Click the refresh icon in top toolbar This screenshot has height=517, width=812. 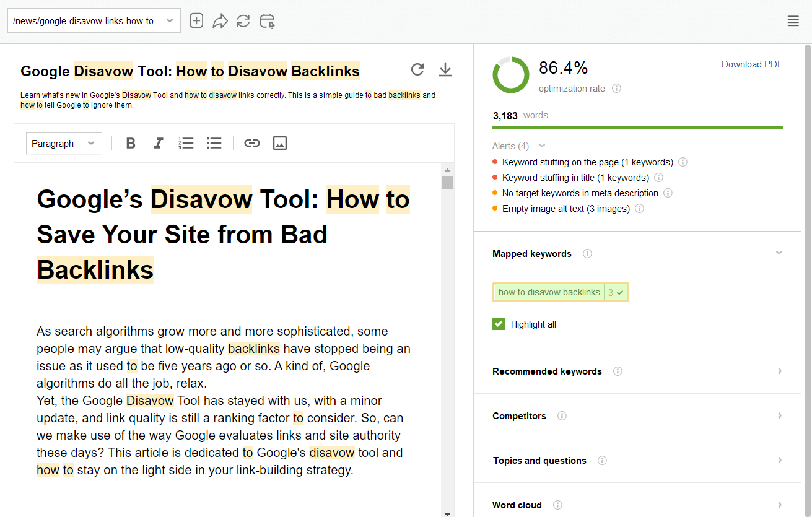pyautogui.click(x=243, y=21)
